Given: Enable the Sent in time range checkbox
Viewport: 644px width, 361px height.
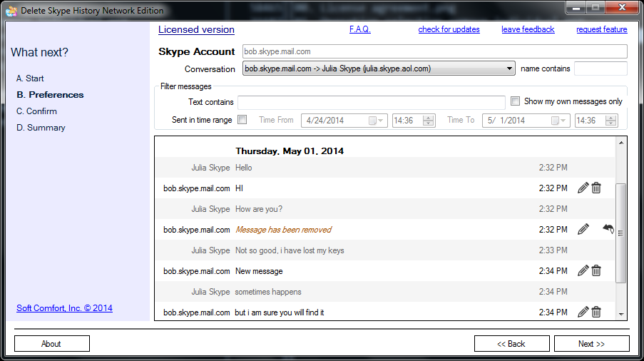Looking at the screenshot, I should click(x=242, y=120).
